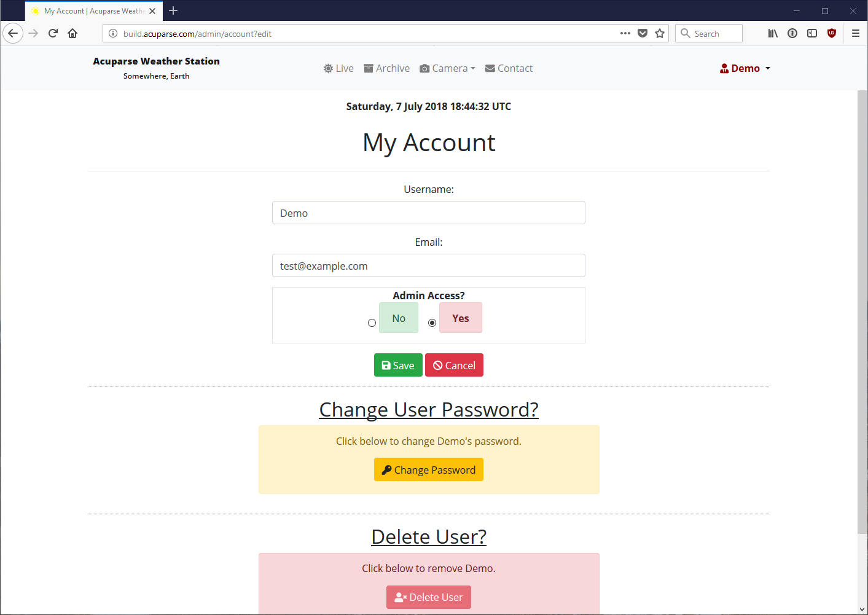This screenshot has width=868, height=615.
Task: Click the page vertical scrollbar
Action: [x=862, y=312]
